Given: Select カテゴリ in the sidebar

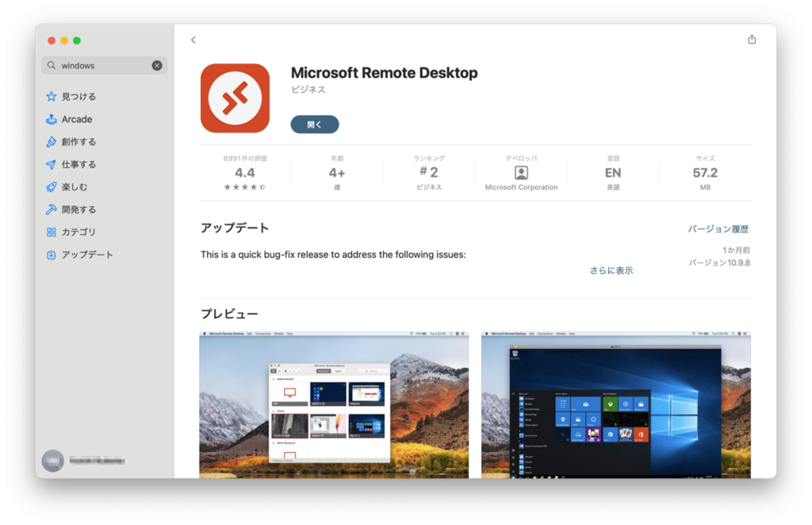Looking at the screenshot, I should pyautogui.click(x=79, y=232).
